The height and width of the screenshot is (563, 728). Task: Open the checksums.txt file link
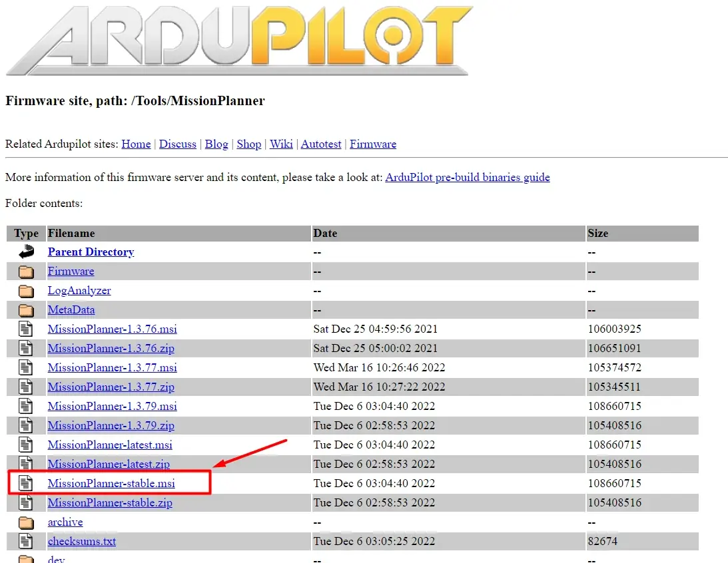[82, 541]
